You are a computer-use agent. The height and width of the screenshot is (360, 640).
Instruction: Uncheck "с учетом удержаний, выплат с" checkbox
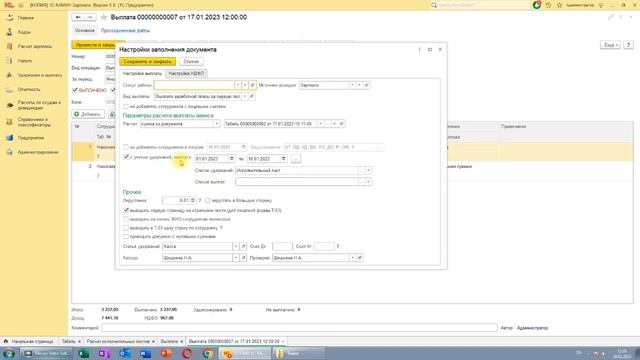tap(126, 157)
